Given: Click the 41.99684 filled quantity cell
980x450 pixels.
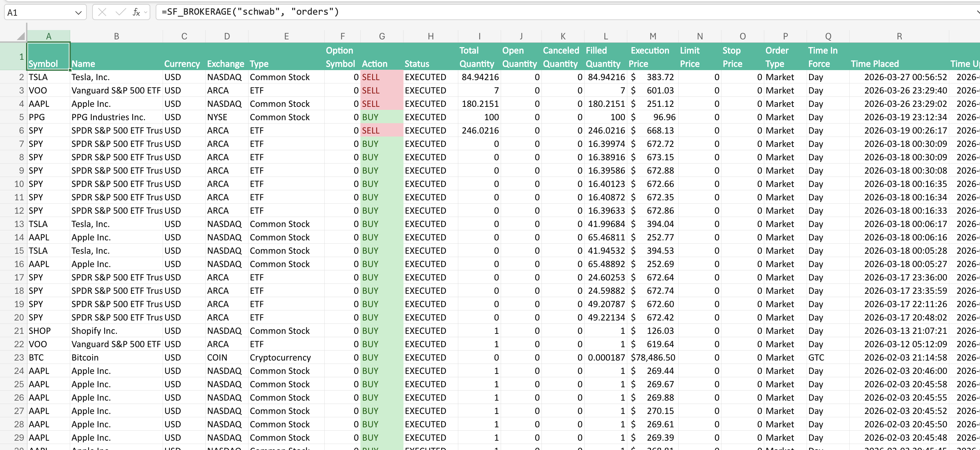Looking at the screenshot, I should click(x=606, y=224).
